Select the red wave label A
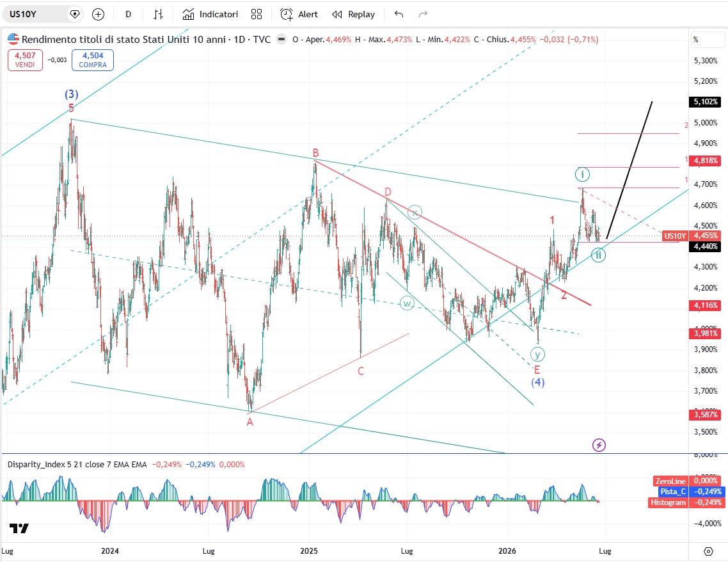 (x=249, y=422)
